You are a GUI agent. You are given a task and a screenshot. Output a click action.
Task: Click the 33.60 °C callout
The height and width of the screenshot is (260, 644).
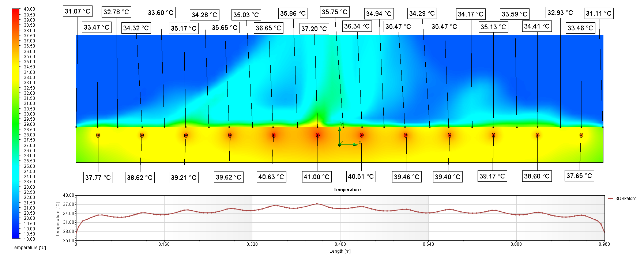pos(161,13)
